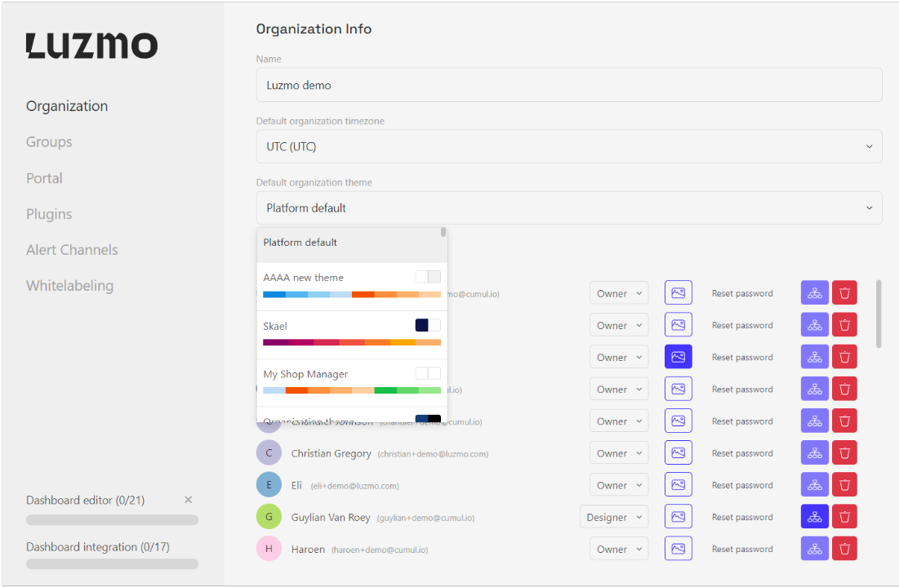This screenshot has height=588, width=899.
Task: Go to Groups in the sidebar
Action: click(x=49, y=142)
